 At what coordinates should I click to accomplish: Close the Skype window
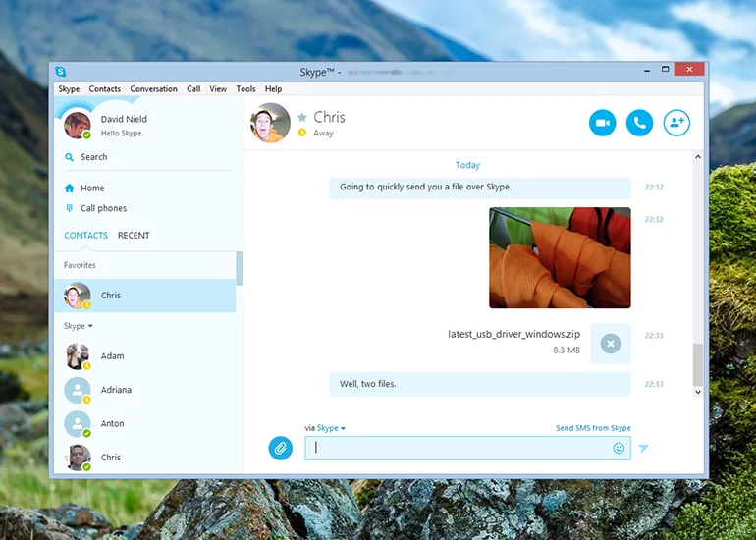click(x=689, y=70)
